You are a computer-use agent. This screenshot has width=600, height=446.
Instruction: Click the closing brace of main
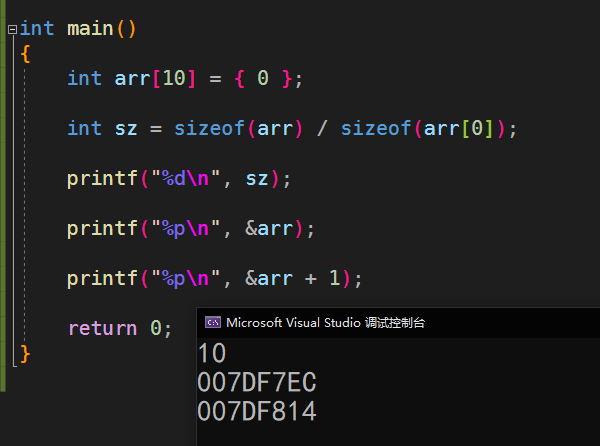[25, 354]
